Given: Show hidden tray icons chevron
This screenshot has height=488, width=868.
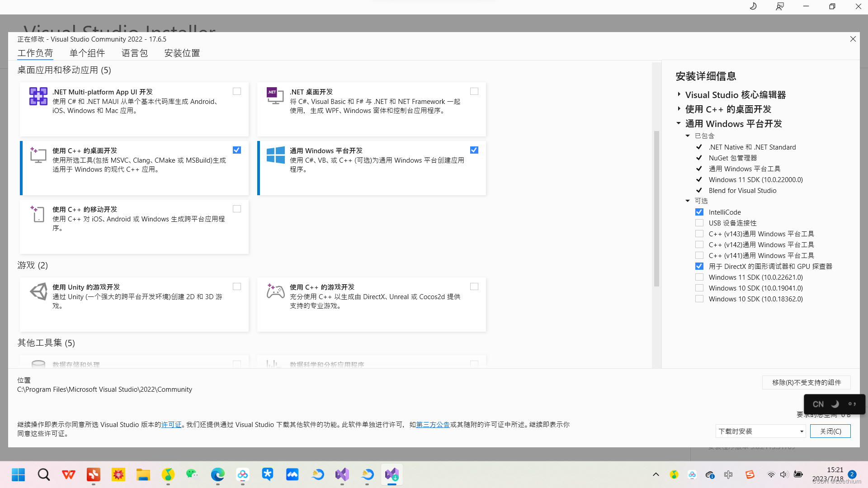Looking at the screenshot, I should tap(656, 474).
